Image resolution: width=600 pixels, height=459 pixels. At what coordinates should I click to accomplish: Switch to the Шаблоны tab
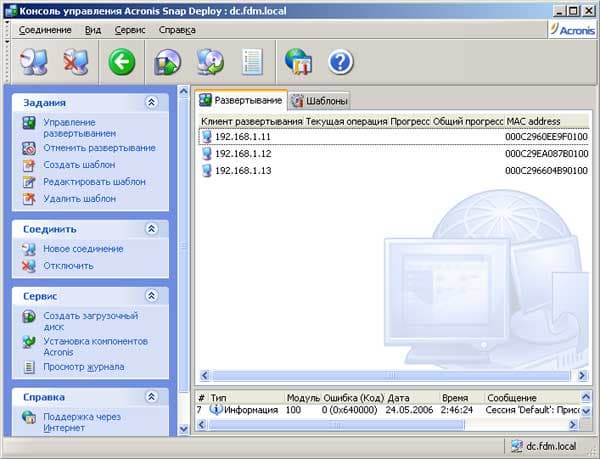[x=319, y=101]
